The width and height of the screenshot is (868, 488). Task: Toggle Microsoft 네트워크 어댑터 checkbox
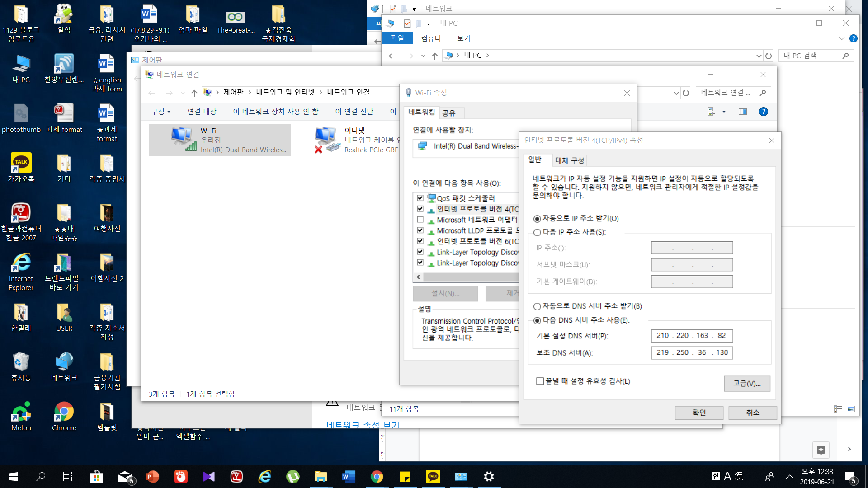click(x=420, y=220)
